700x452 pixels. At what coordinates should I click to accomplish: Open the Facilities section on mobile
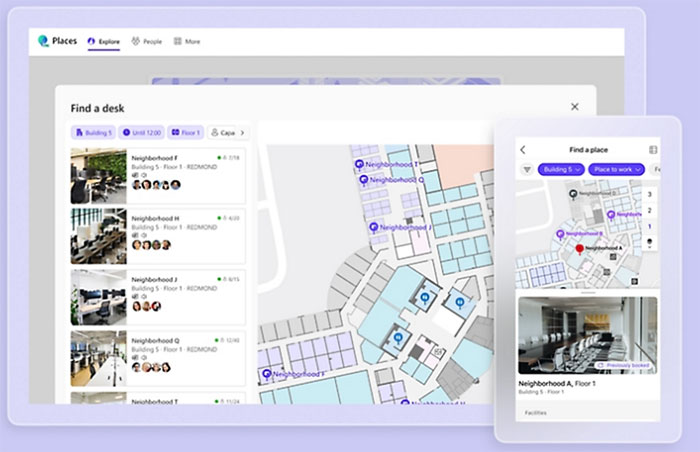pyautogui.click(x=535, y=413)
